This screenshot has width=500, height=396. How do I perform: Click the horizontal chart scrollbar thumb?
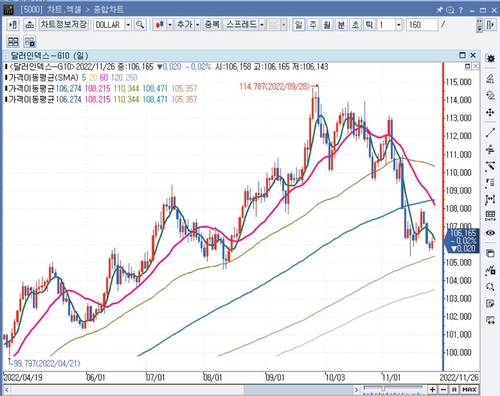[299, 390]
